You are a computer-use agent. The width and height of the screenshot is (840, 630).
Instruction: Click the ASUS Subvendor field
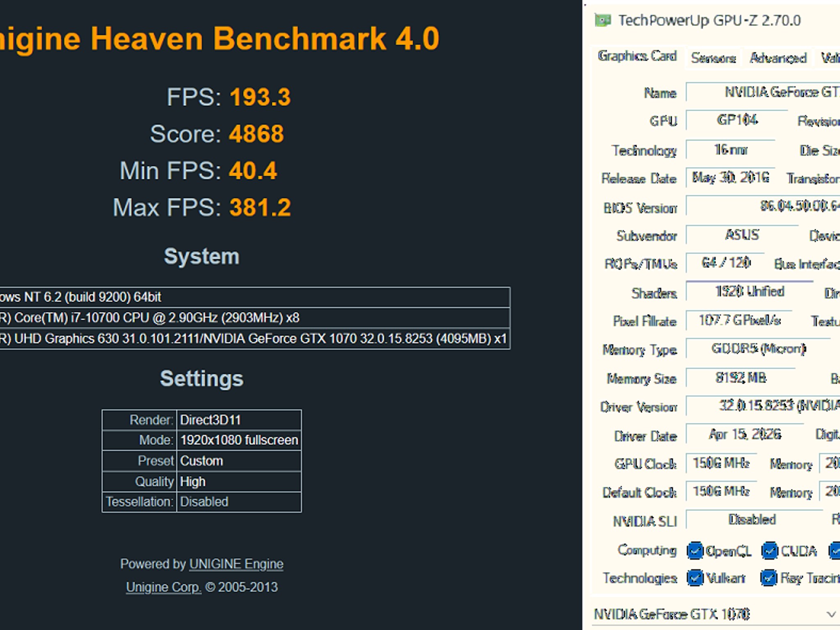(742, 235)
